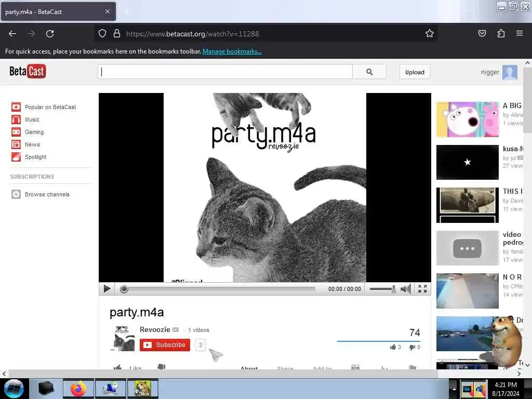Open the browser extensions icon
532x399 pixels.
click(501, 33)
